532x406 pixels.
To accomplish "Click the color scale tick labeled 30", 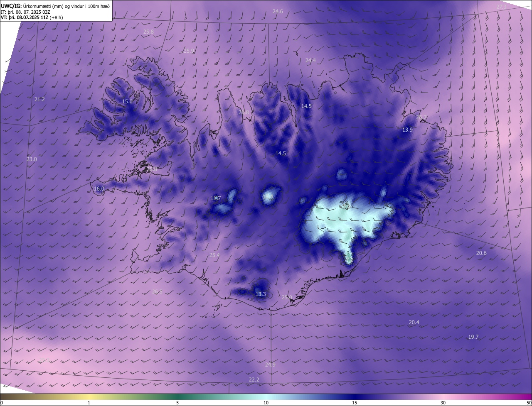I will [x=443, y=403].
